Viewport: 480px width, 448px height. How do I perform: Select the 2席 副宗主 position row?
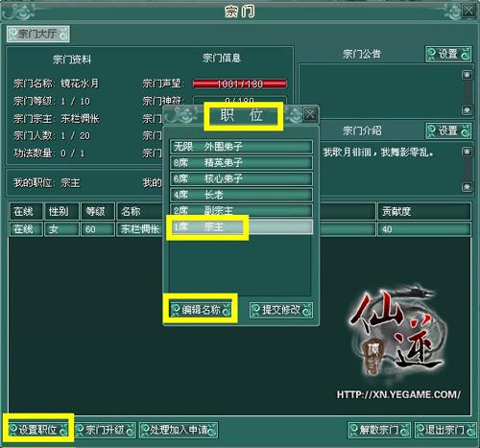point(241,210)
